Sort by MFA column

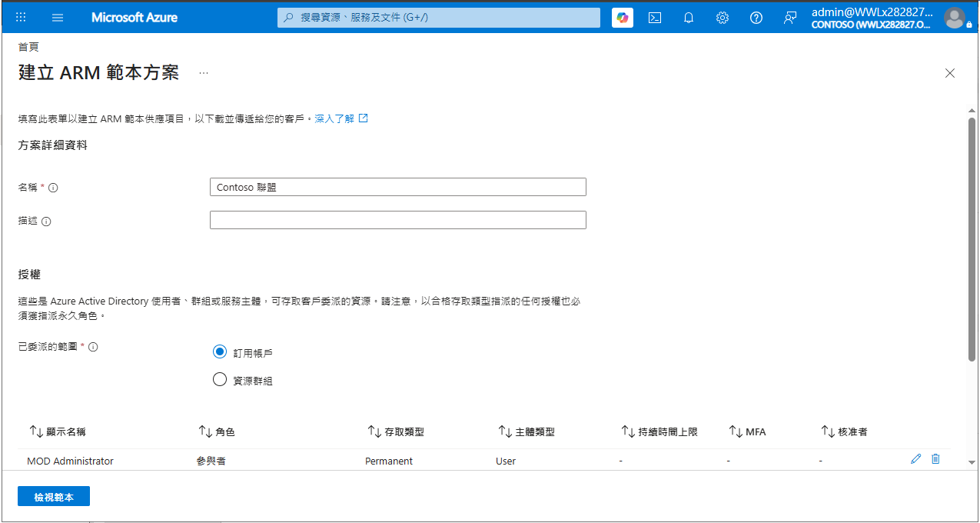click(x=748, y=432)
